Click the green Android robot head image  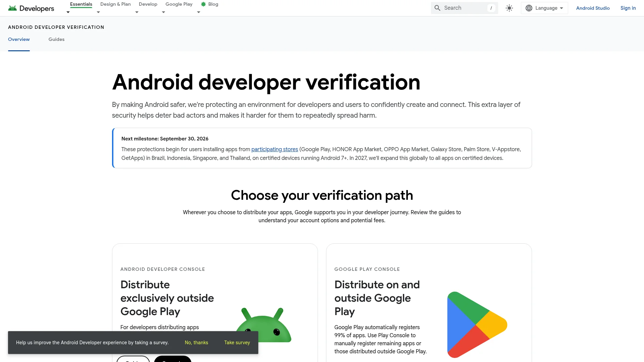click(x=264, y=324)
